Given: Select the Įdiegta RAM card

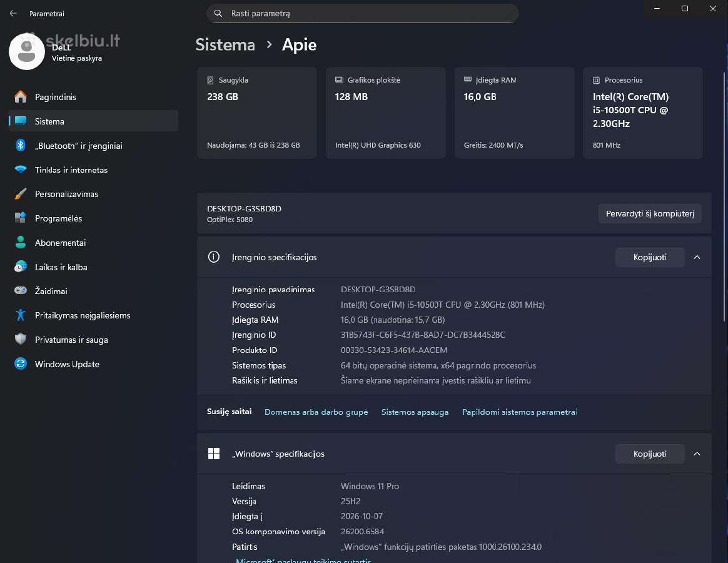Looking at the screenshot, I should (515, 113).
